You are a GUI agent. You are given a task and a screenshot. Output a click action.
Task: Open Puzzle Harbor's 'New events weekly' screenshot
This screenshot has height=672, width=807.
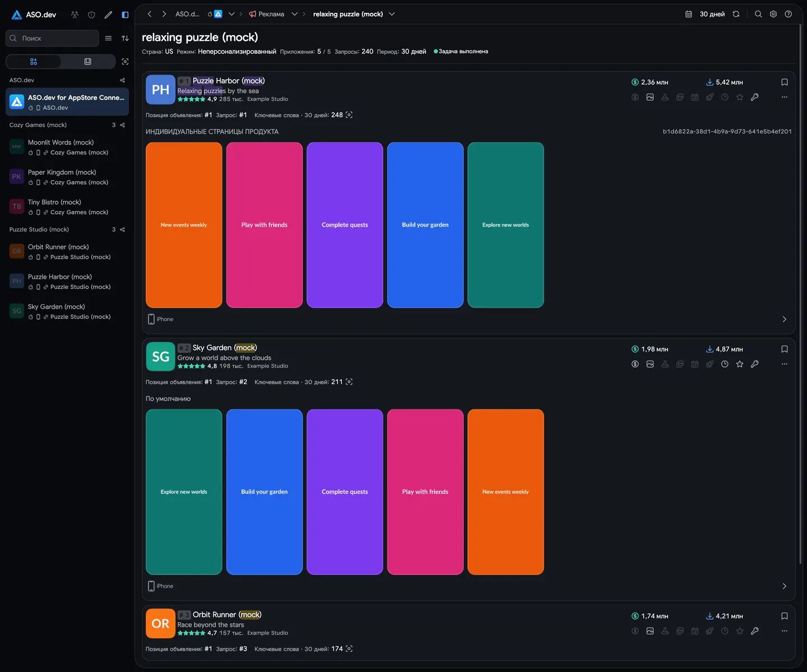click(184, 225)
